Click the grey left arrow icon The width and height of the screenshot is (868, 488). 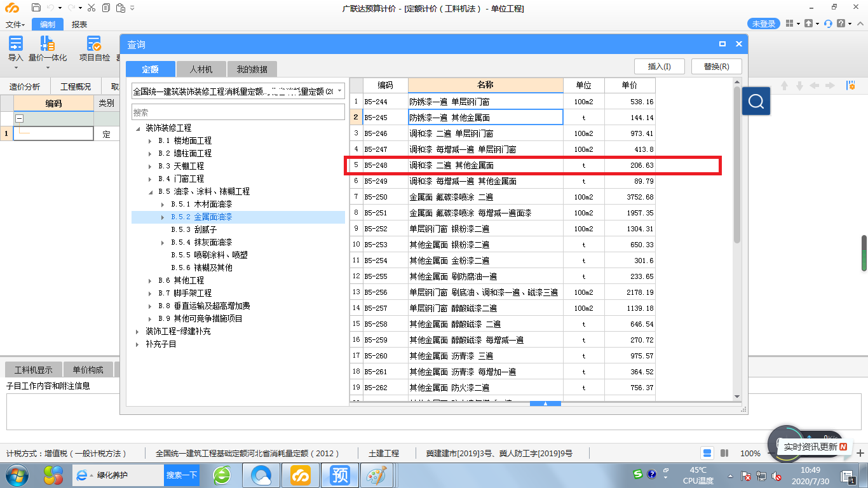[815, 86]
